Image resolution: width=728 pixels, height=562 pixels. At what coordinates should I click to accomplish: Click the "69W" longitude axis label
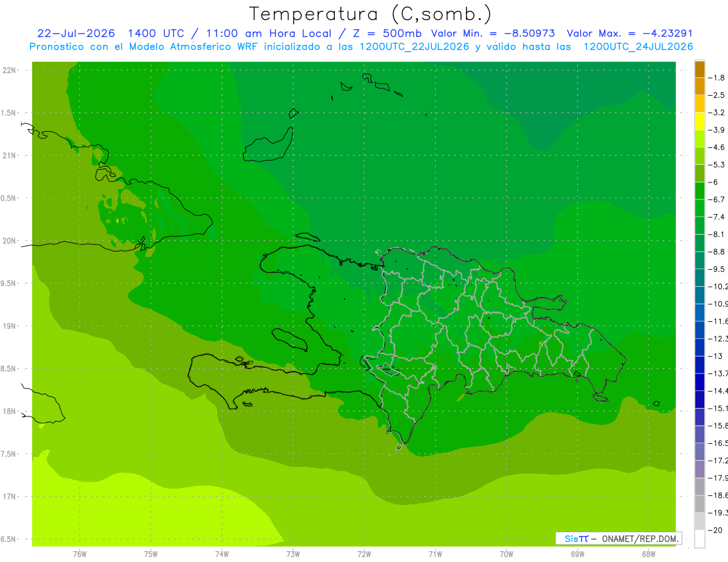click(x=578, y=554)
